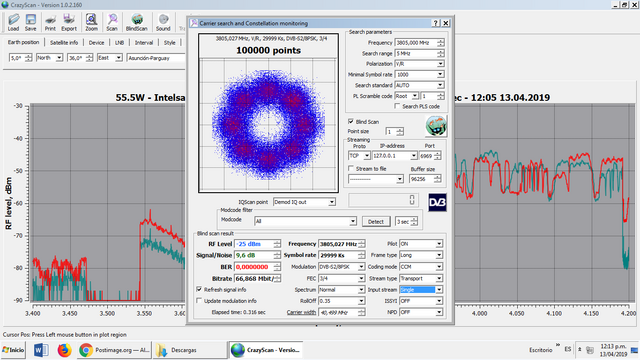Click the IQ constellation plot
640x360 pixels.
coord(268,125)
